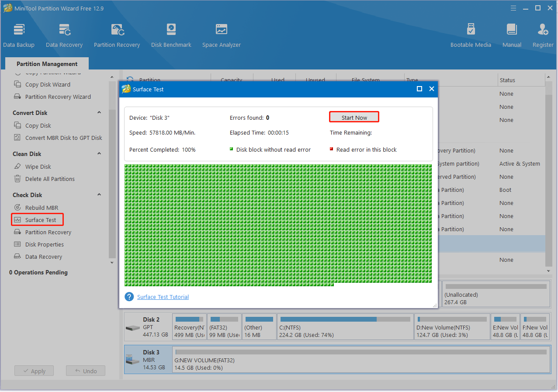
Task: Click the Apply button
Action: pos(34,371)
